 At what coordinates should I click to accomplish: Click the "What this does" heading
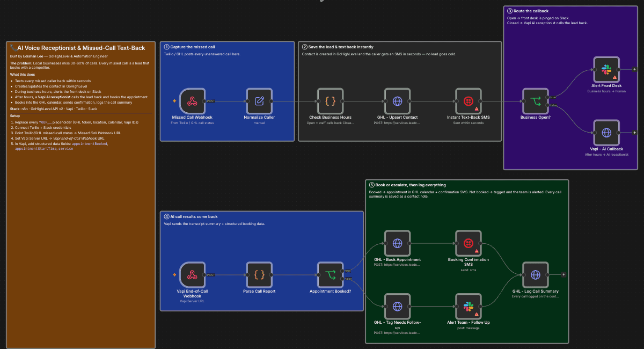pyautogui.click(x=22, y=75)
